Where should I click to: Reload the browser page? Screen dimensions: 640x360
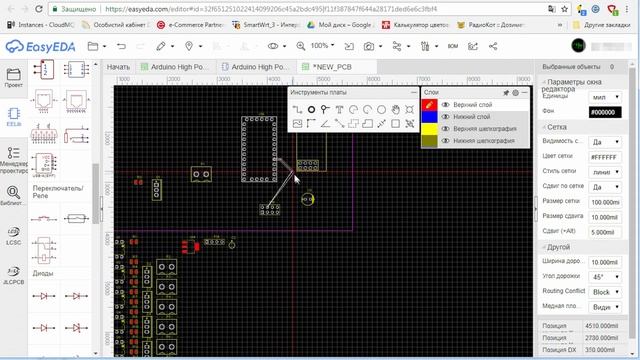pos(39,9)
